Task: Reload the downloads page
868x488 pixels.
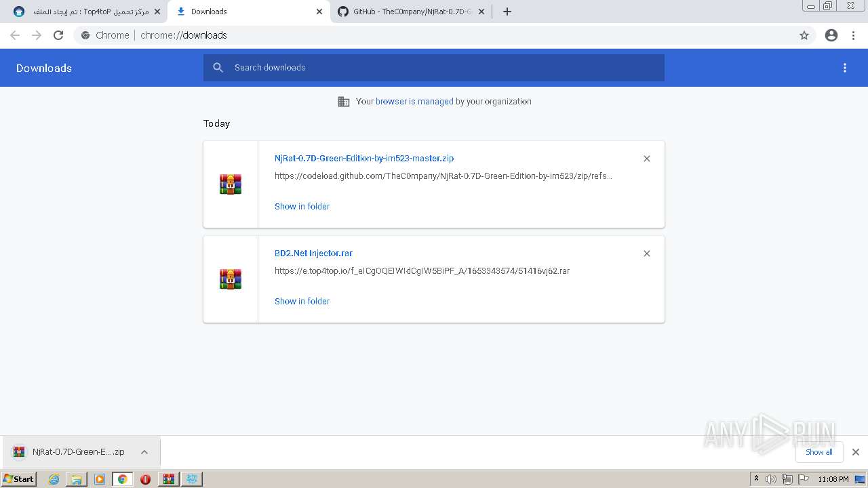Action: pyautogui.click(x=58, y=35)
